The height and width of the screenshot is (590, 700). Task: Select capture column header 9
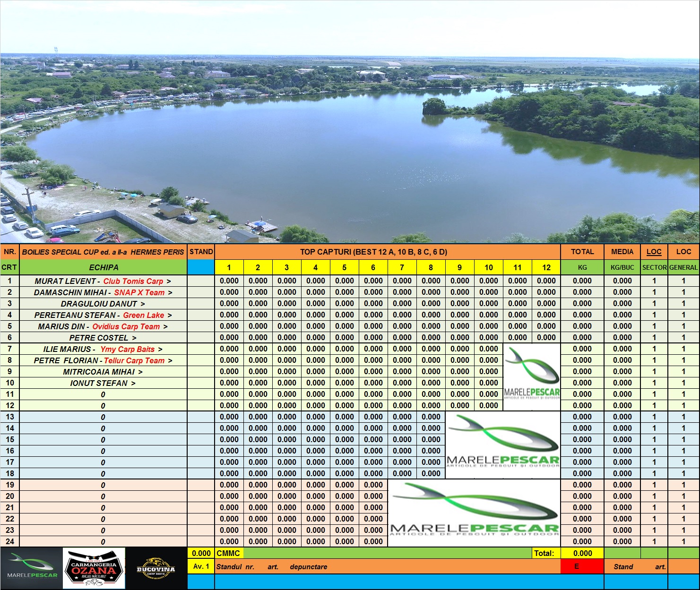(x=460, y=267)
